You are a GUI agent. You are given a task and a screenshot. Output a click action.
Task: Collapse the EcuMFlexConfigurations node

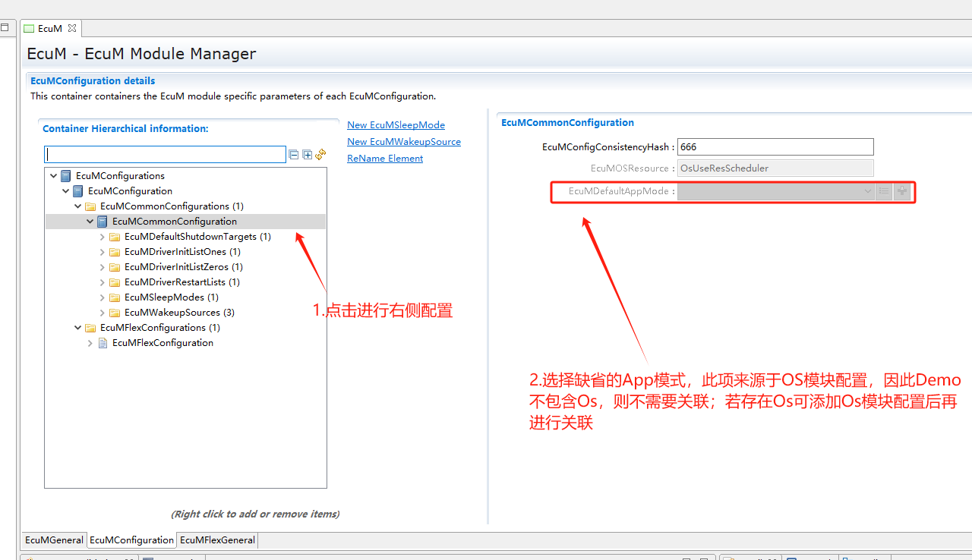(78, 328)
